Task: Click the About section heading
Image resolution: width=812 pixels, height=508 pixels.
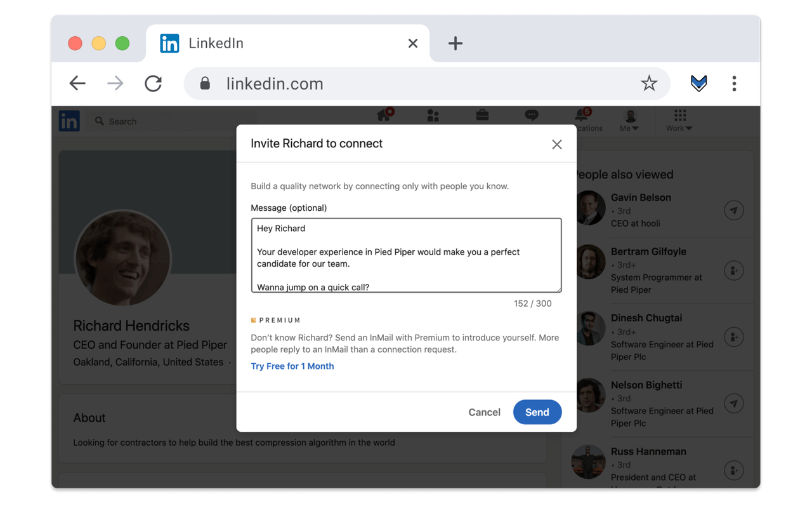Action: pos(89,418)
